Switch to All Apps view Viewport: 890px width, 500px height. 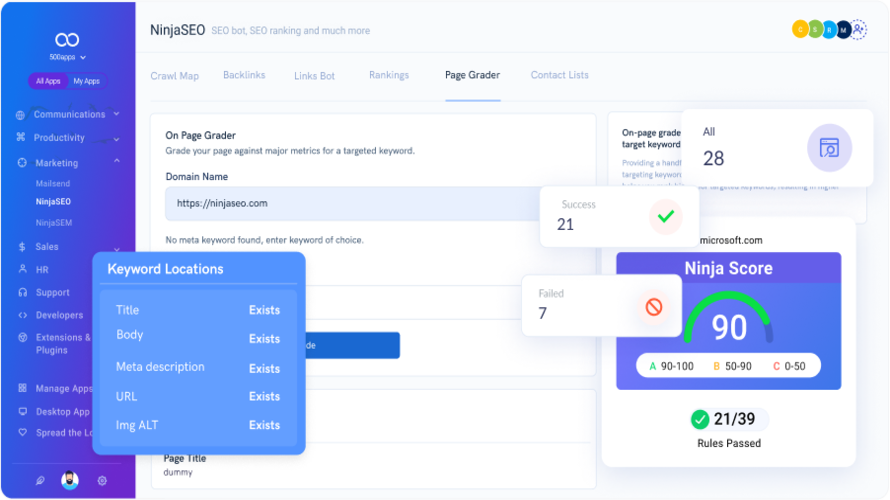pos(48,81)
